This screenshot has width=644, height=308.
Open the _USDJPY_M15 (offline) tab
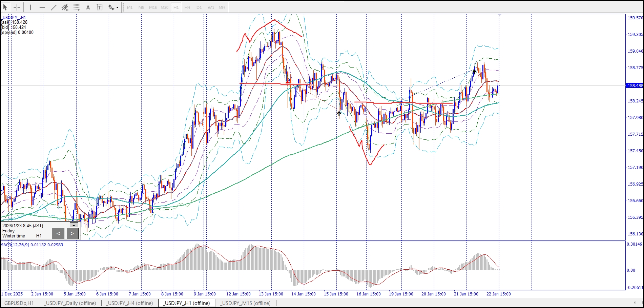tap(246, 303)
